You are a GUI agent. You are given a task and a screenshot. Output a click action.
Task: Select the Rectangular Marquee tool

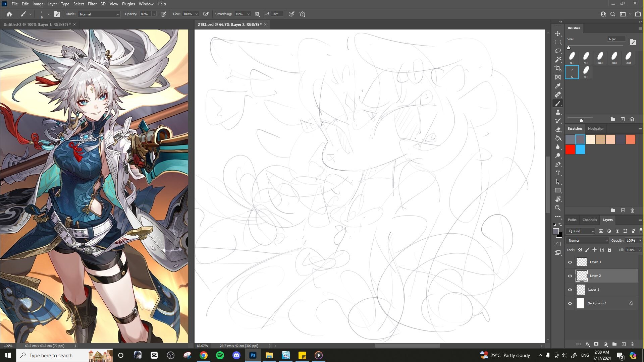(x=558, y=43)
